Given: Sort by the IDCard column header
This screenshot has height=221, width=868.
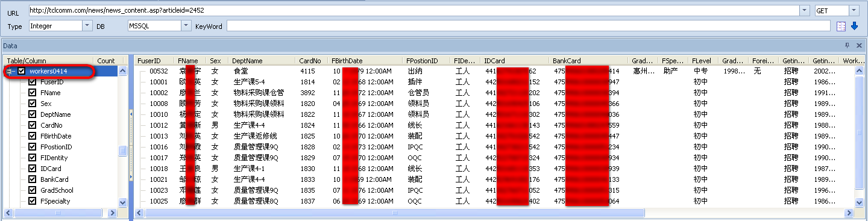Looking at the screenshot, I should [515, 61].
